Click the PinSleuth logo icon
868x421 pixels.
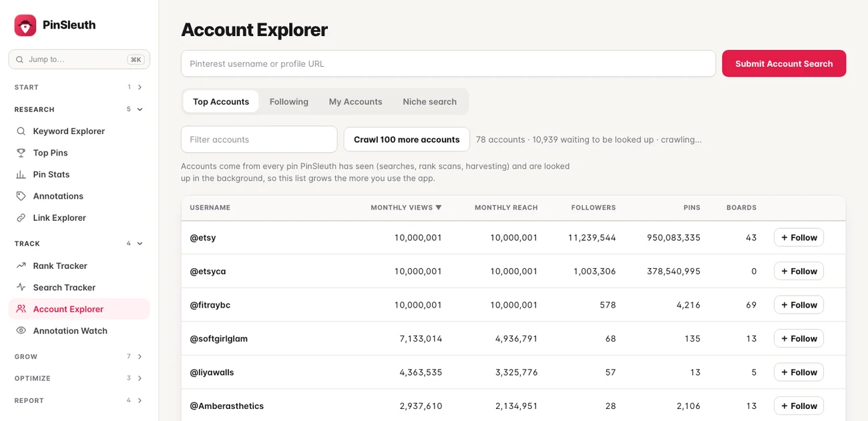25,25
